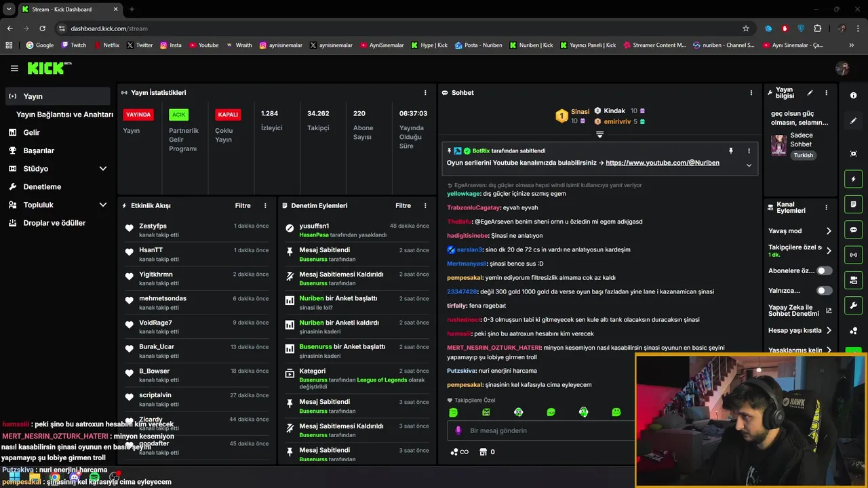Viewport: 868px width, 488px height.
Task: Bookmark this page with the star icon
Action: (746, 28)
